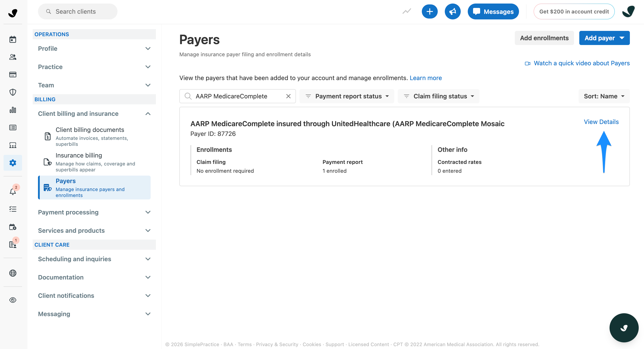
Task: Open the Add payer dropdown button
Action: click(604, 38)
